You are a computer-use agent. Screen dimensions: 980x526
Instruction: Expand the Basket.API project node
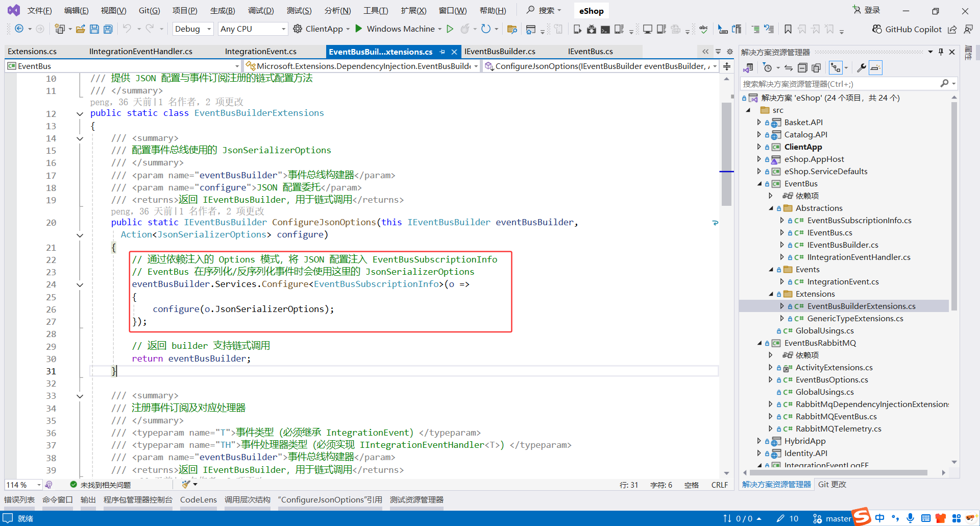click(x=759, y=123)
